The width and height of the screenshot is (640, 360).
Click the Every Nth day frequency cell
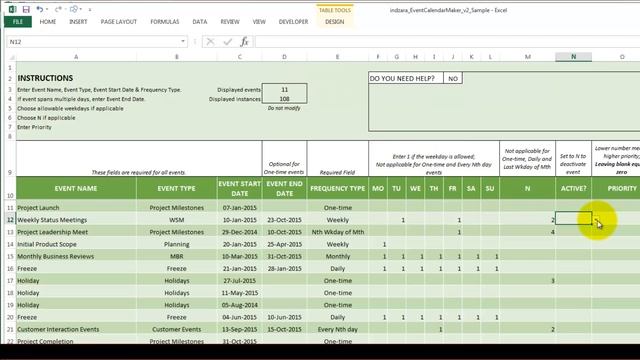[338, 329]
